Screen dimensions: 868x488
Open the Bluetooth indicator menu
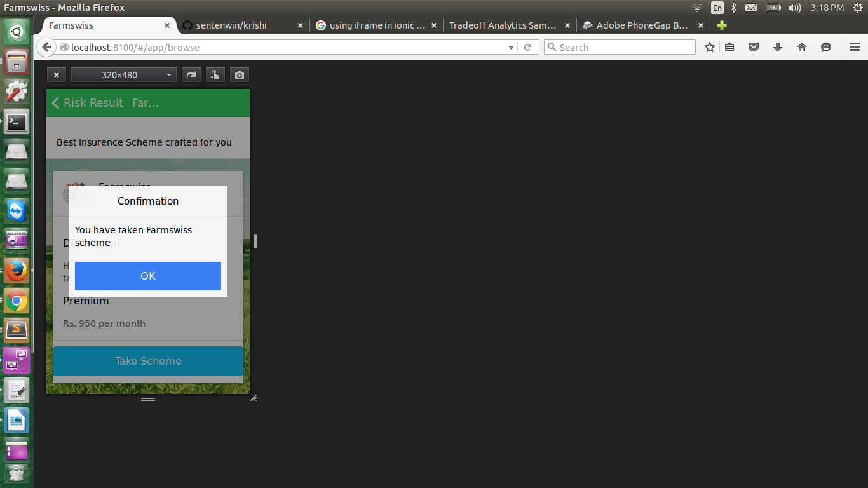tap(733, 8)
